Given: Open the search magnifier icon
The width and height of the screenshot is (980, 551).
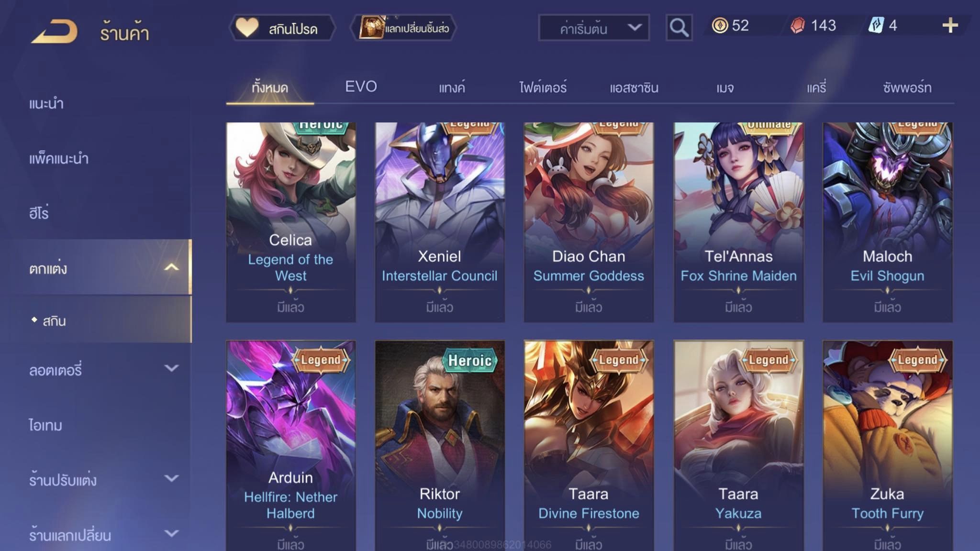Looking at the screenshot, I should click(x=679, y=28).
